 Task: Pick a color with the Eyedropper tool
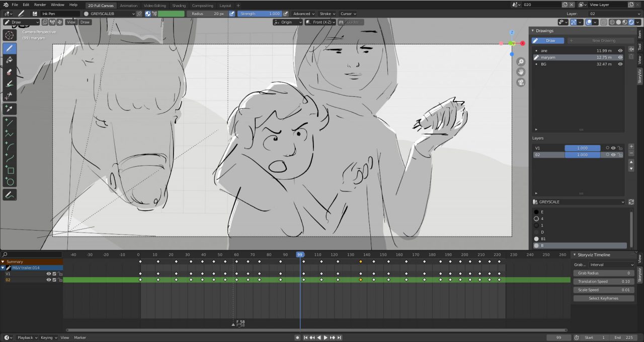coord(9,109)
